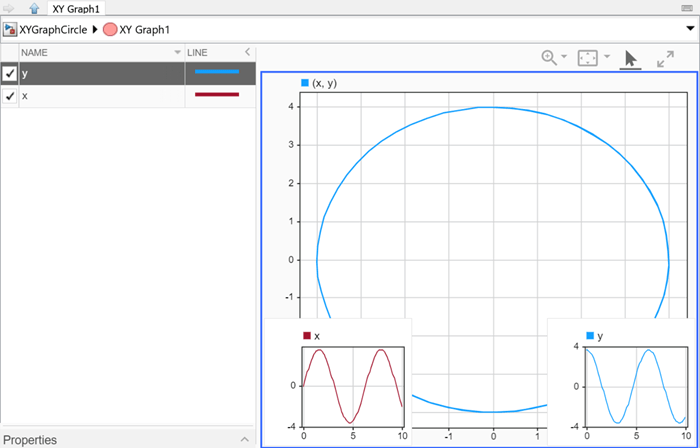Click the blue line swatch for y
The image size is (700, 448).
pos(217,72)
